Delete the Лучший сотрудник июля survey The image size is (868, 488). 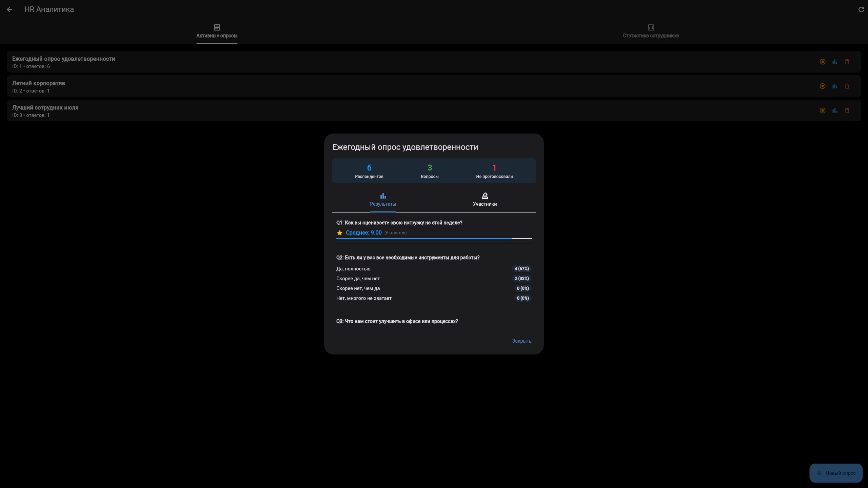(847, 110)
